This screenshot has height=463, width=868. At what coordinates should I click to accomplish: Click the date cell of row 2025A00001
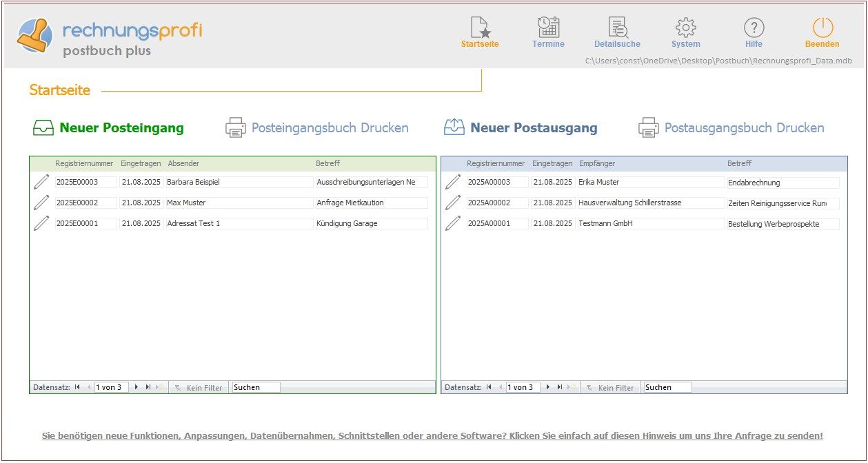[553, 223]
